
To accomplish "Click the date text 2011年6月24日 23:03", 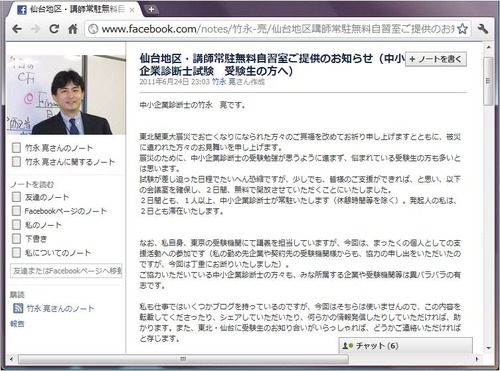I will coord(174,82).
